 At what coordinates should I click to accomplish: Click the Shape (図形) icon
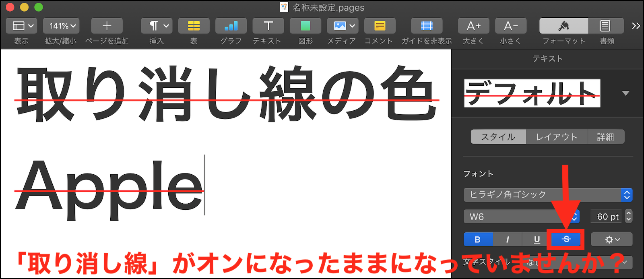pyautogui.click(x=305, y=26)
